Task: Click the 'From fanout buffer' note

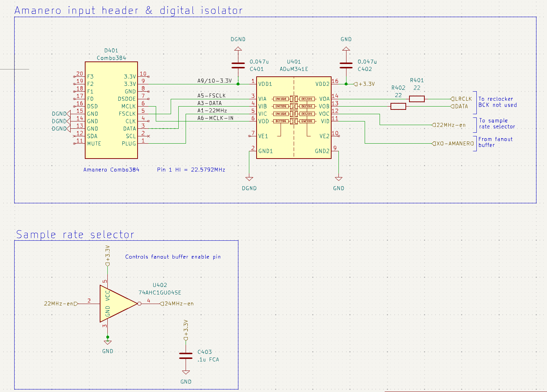Action: tap(495, 142)
